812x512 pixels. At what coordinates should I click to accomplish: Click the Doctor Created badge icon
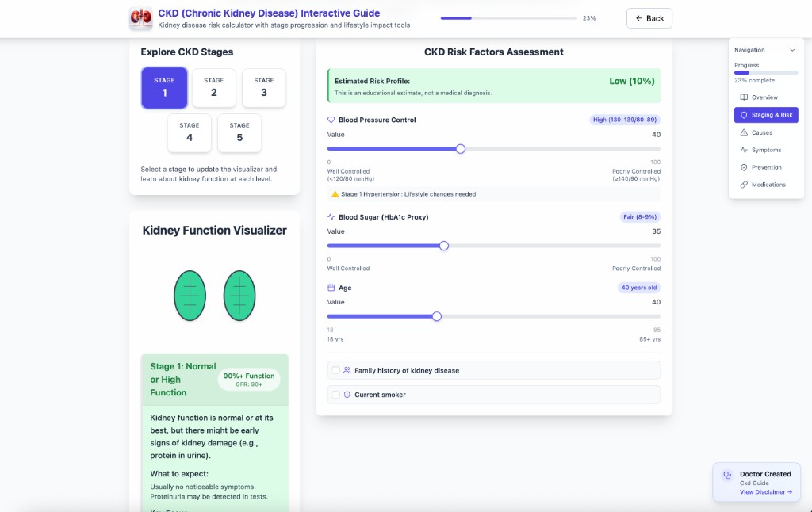(x=727, y=475)
